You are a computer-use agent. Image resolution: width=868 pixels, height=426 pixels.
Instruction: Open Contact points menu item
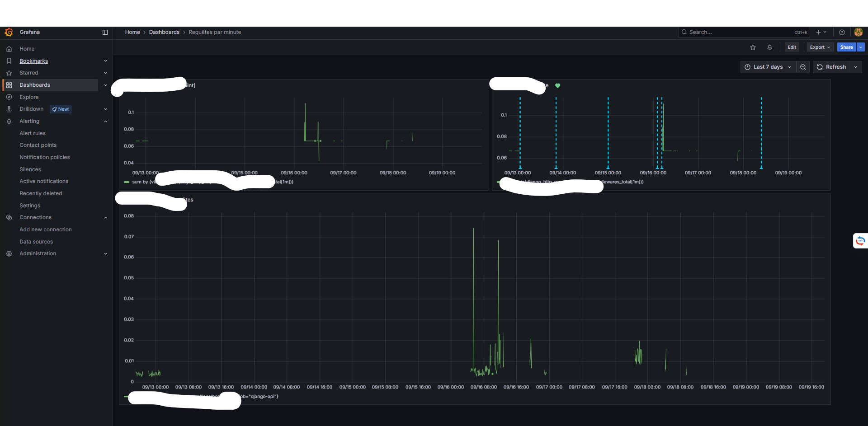[x=38, y=145]
